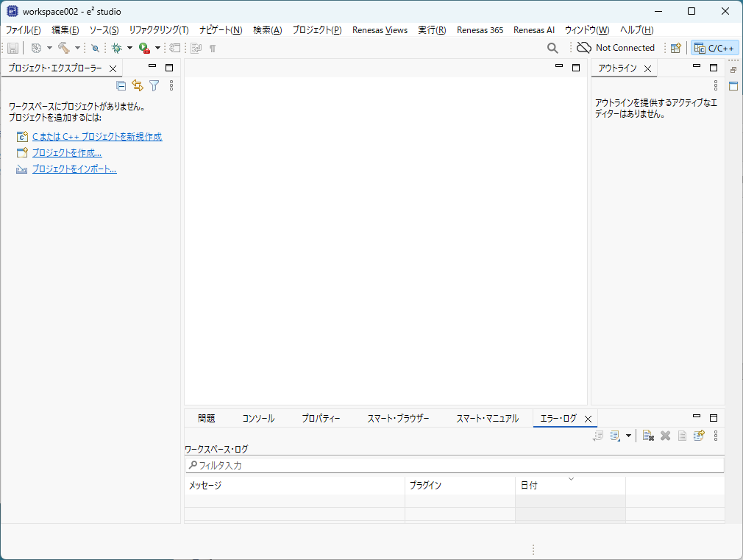Open the ファイル(F) menu
The width and height of the screenshot is (743, 560).
point(24,30)
